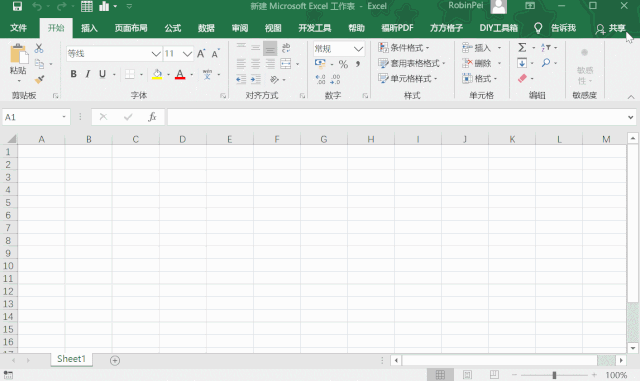Click the Borders icon
The height and width of the screenshot is (381, 640).
tap(130, 74)
